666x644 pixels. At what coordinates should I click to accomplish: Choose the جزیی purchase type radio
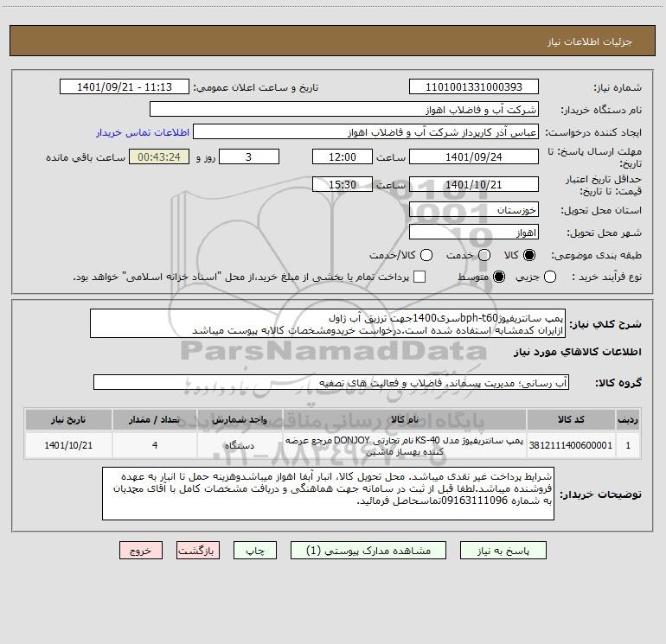pos(550,277)
